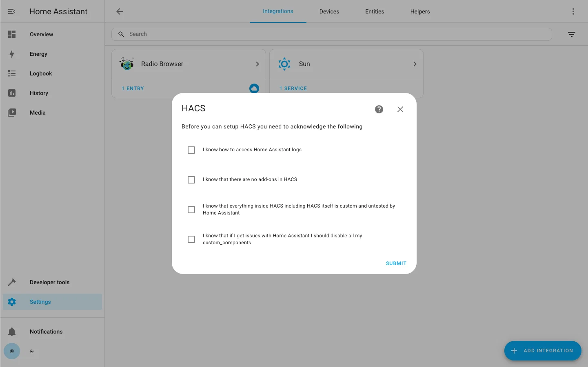Click the Add Integration button
Image resolution: width=588 pixels, height=367 pixels.
pos(543,351)
